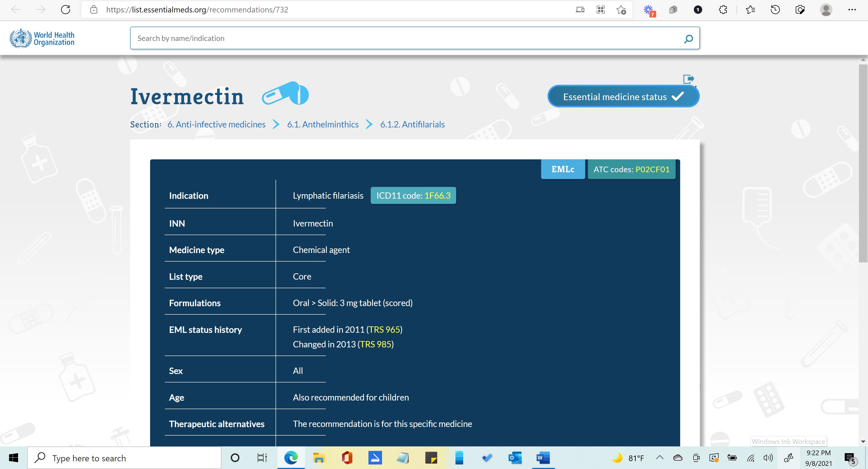Open the TRS 965 report link
Screen dimensions: 868x469
(x=384, y=330)
